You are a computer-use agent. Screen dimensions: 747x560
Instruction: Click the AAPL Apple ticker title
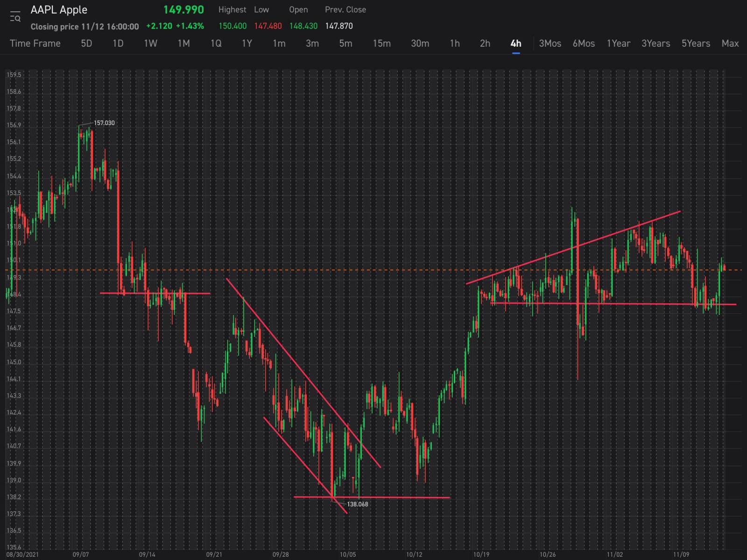pyautogui.click(x=59, y=10)
